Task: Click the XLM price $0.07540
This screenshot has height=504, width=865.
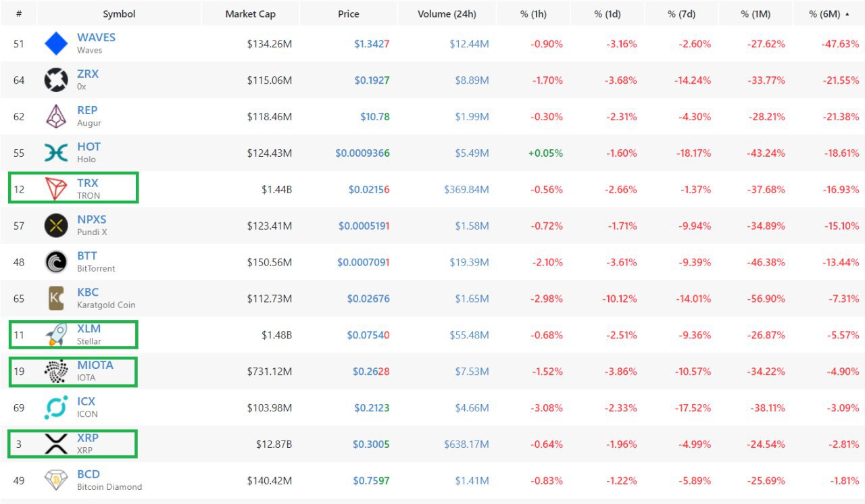Action: click(368, 335)
